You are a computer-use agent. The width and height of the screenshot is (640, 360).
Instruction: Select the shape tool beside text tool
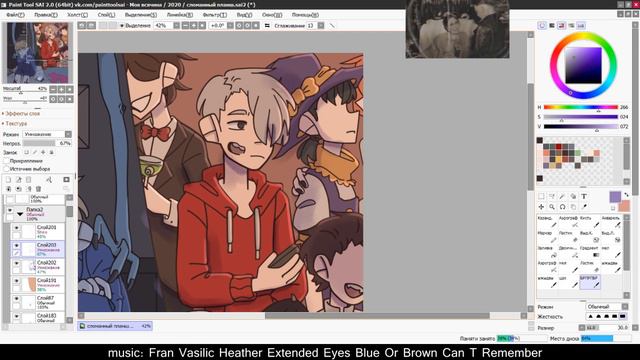pos(573,196)
